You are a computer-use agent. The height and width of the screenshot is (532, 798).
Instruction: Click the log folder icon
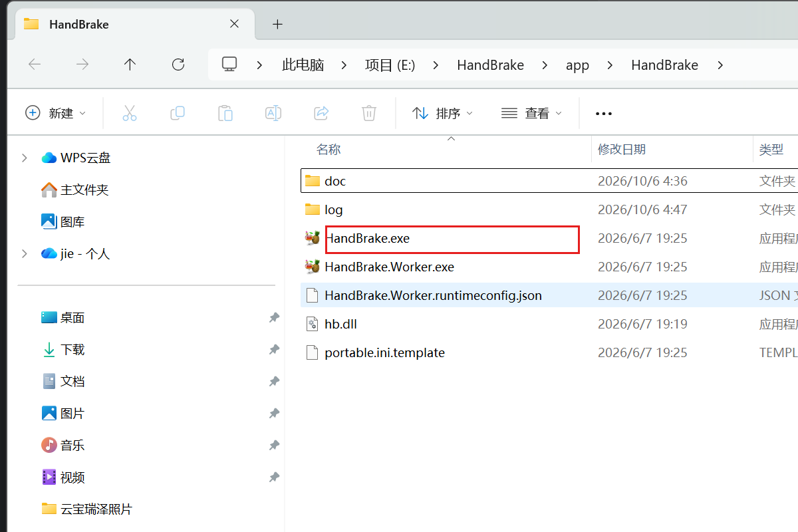(313, 209)
